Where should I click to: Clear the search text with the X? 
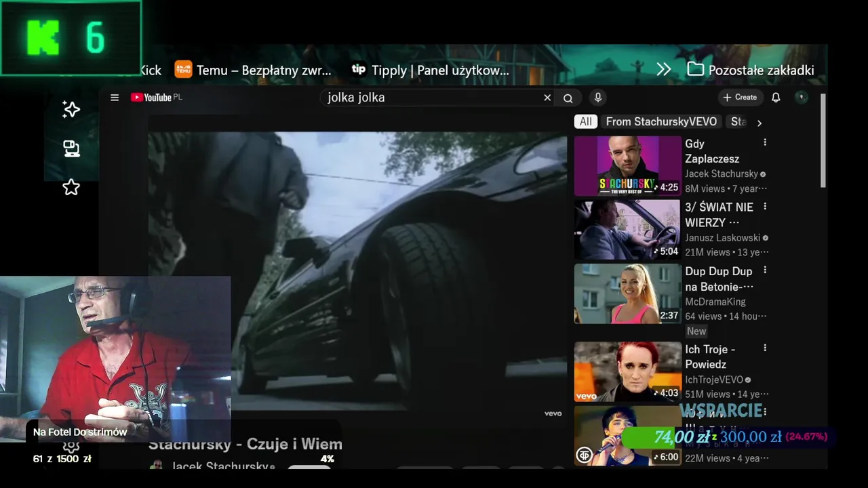pos(547,98)
